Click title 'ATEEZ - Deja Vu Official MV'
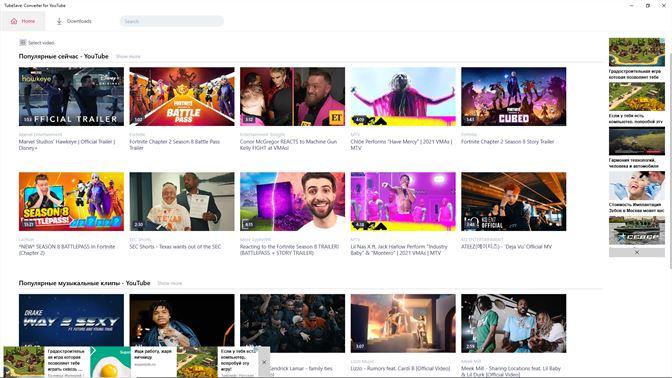The image size is (672, 378). tap(507, 247)
